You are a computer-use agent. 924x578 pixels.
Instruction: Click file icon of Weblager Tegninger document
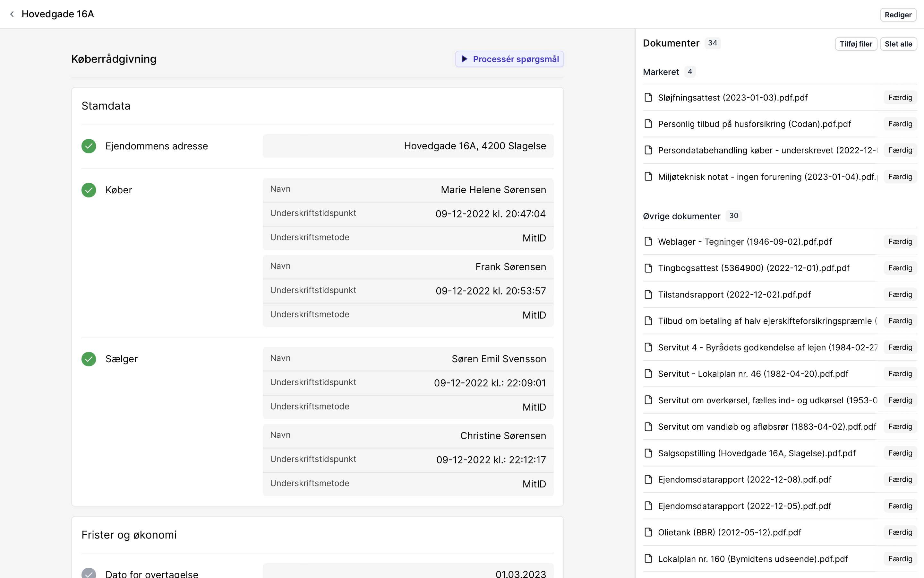coord(648,241)
